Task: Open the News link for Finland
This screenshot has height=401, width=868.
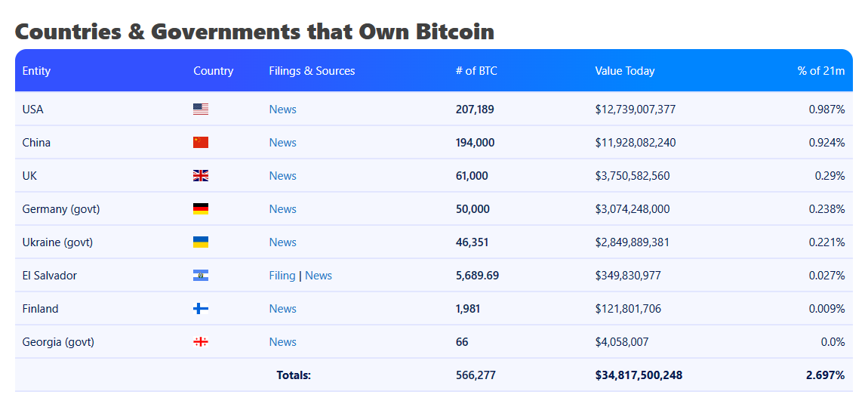Action: pyautogui.click(x=282, y=309)
